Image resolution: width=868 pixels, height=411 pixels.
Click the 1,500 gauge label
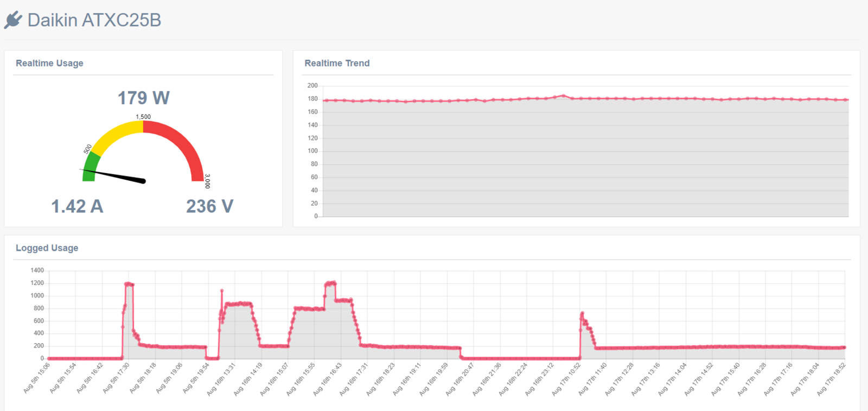pos(143,117)
